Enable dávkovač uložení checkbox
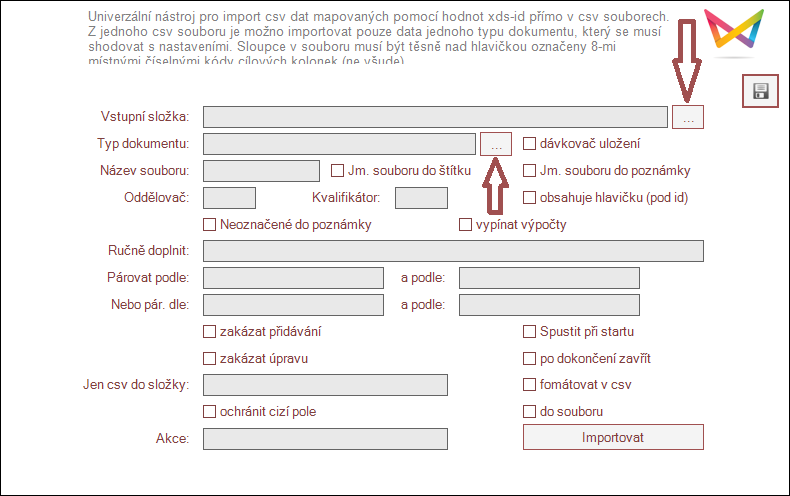The height and width of the screenshot is (496, 790). point(530,144)
